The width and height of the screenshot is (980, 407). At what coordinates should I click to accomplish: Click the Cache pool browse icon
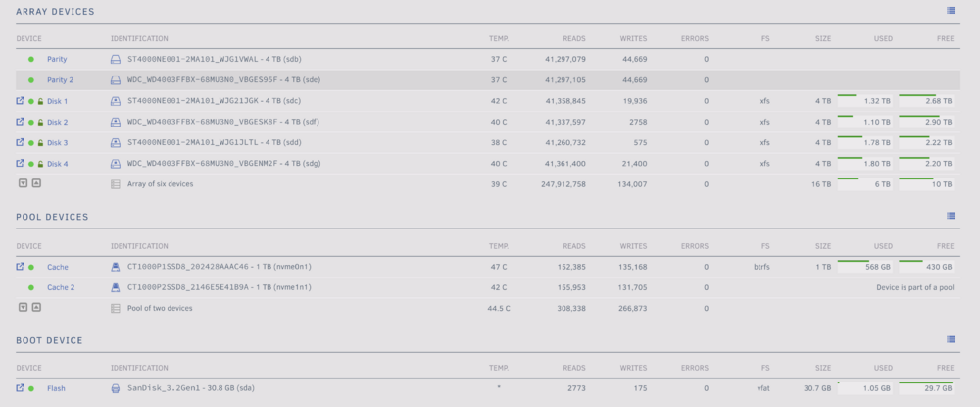pos(20,267)
